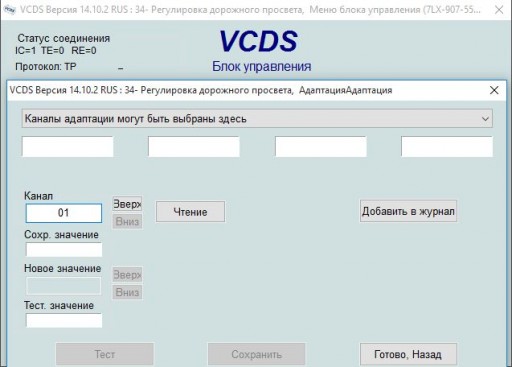Image resolution: width=512 pixels, height=367 pixels.
Task: Click the Тест button
Action: pyautogui.click(x=105, y=354)
